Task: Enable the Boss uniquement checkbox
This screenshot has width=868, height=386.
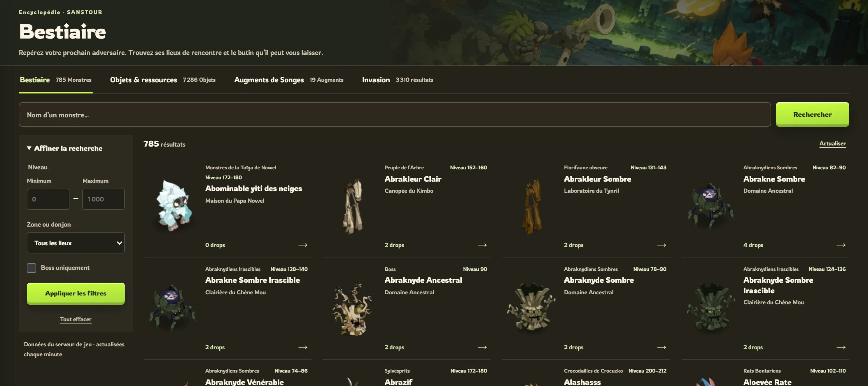Action: [x=31, y=268]
